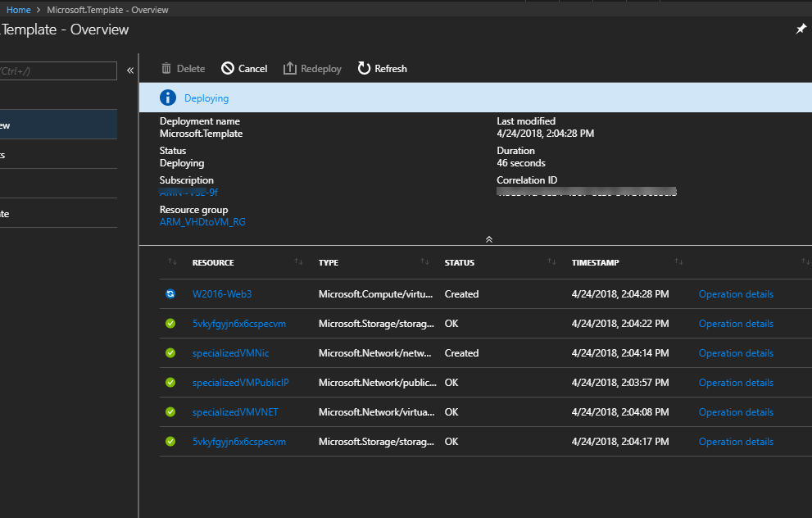The image size is (812, 518).
Task: View Operation details for specializedVMVNET
Action: point(736,411)
